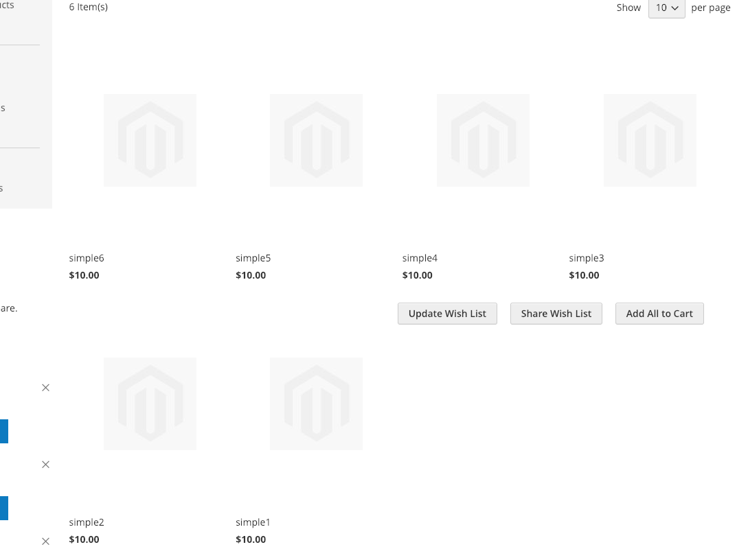Viewport: 748px width, 560px height.
Task: Click the 6 Item(s) count text
Action: (x=88, y=7)
